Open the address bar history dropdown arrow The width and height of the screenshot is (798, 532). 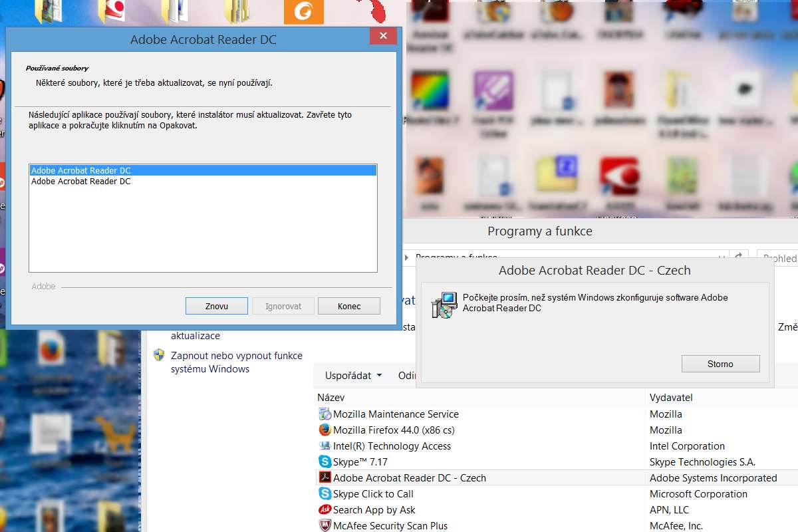(722, 257)
